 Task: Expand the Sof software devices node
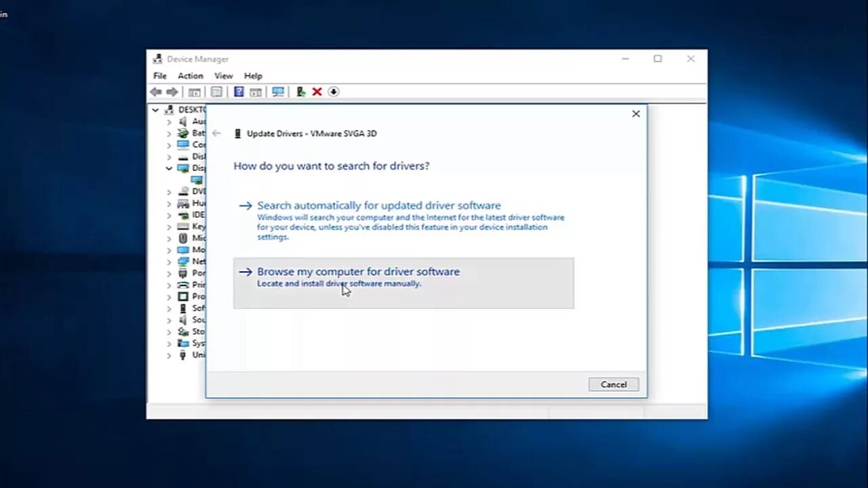pos(169,308)
